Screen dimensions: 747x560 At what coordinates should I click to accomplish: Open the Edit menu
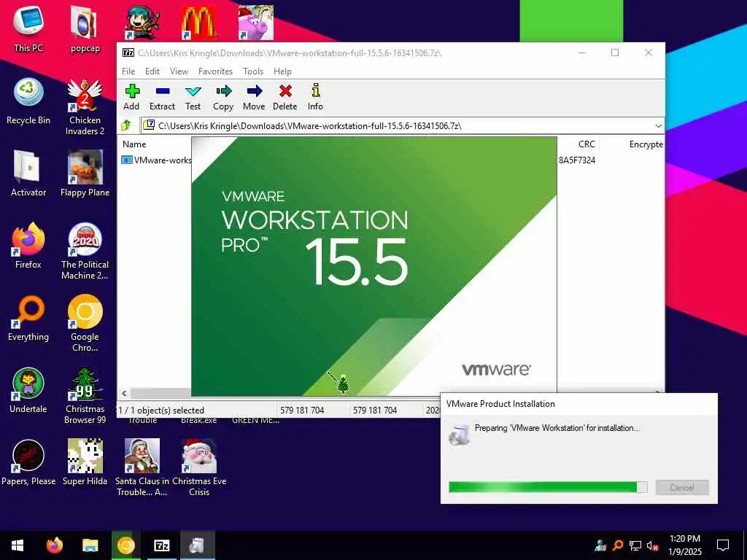point(152,71)
